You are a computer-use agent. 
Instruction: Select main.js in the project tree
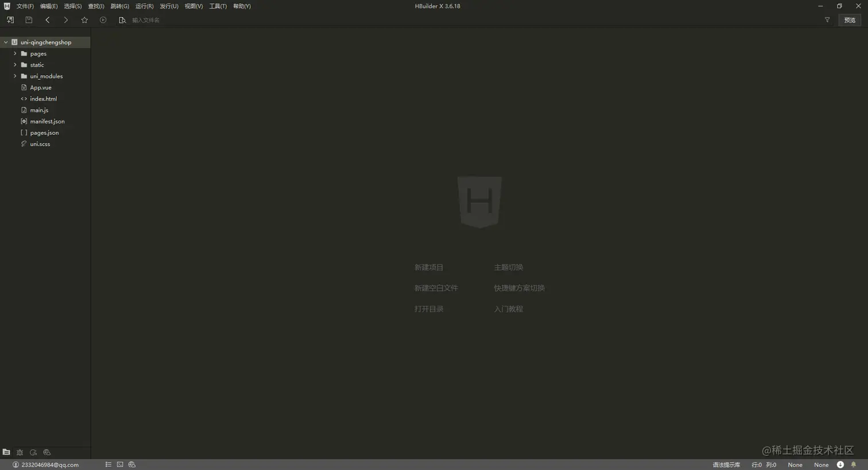tap(39, 110)
